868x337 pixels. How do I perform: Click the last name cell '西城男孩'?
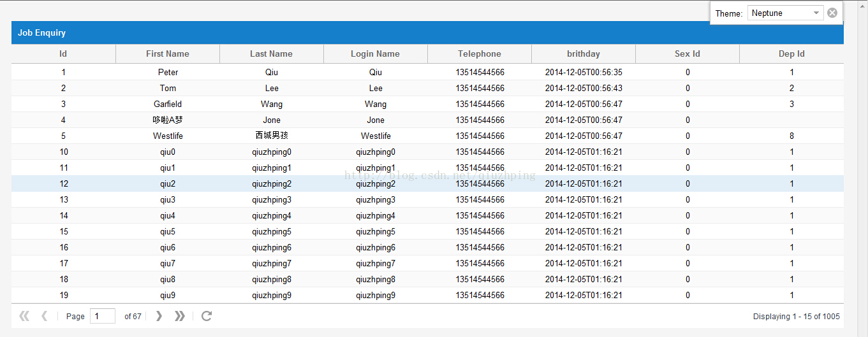pos(272,136)
